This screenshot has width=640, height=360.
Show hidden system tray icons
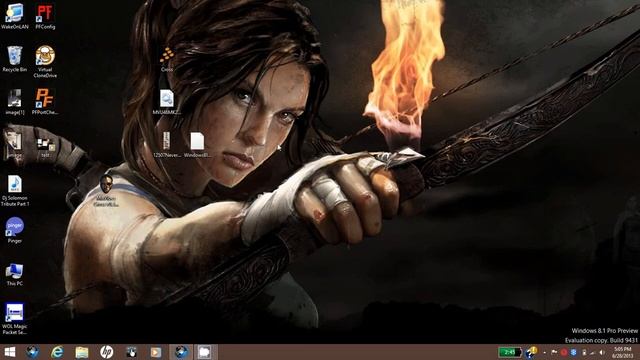(x=544, y=352)
